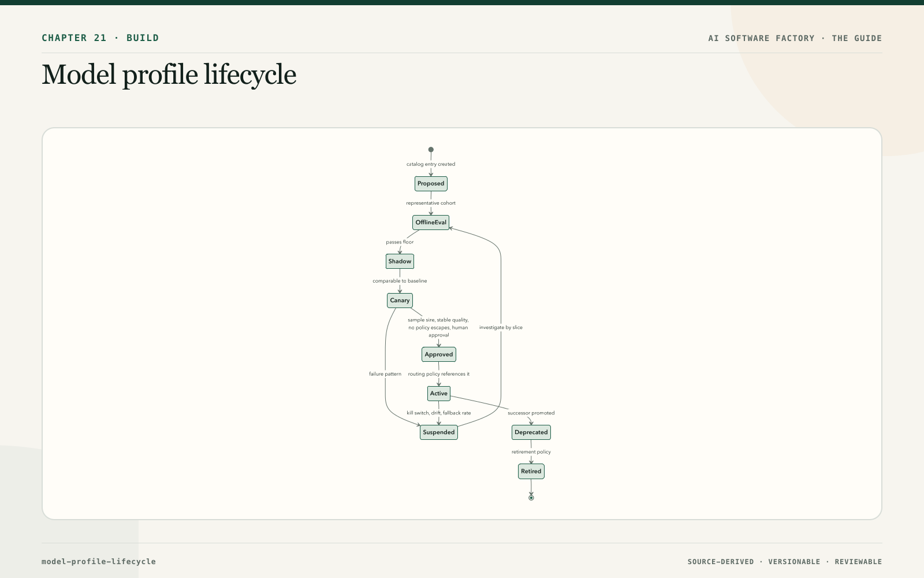Click the initial start state dot

click(431, 150)
